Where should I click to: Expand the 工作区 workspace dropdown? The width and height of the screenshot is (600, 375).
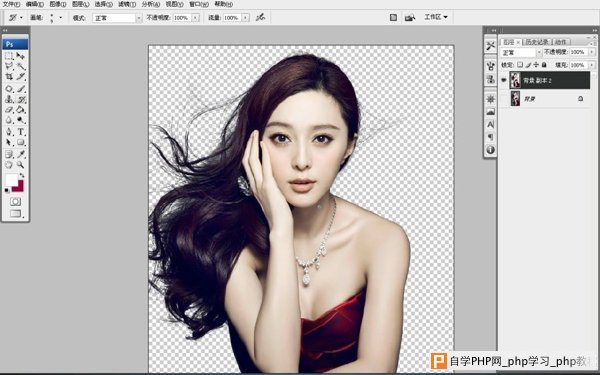pos(436,17)
